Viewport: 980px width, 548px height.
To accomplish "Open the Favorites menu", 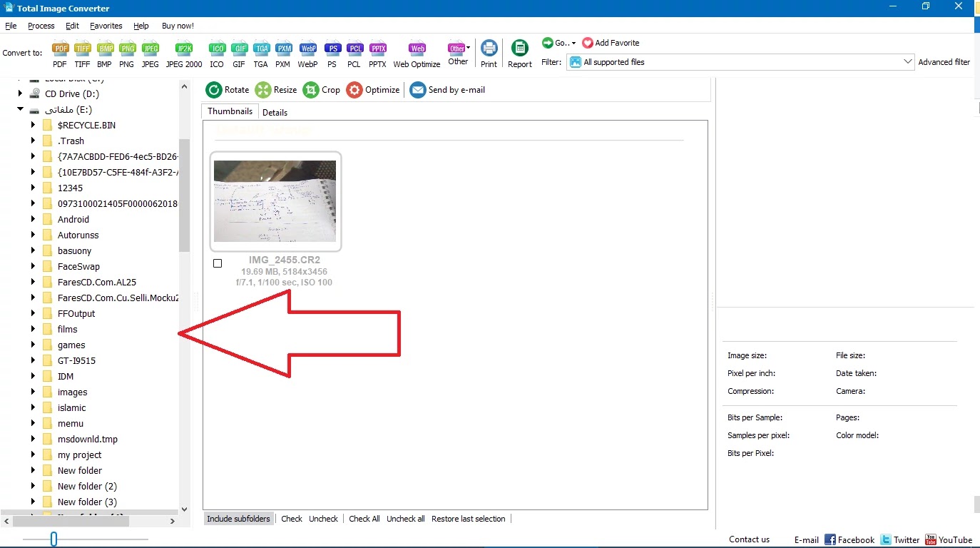I will 106,26.
